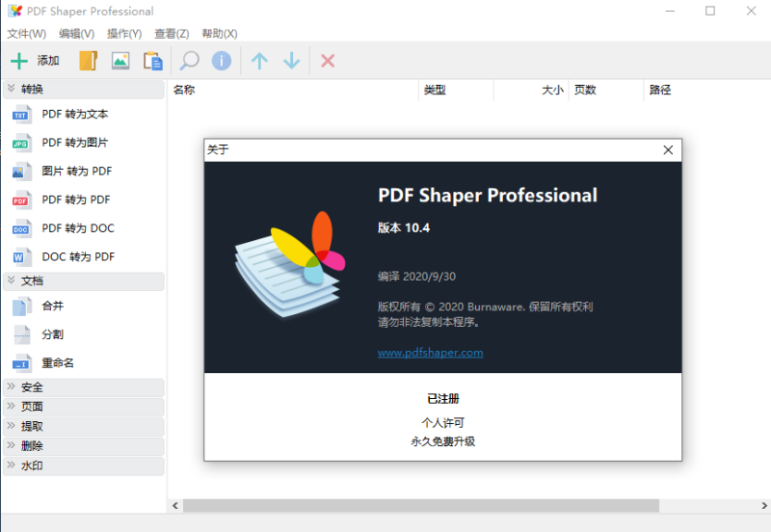This screenshot has height=532, width=771.
Task: Expand the 安全 section
Action: [84, 387]
